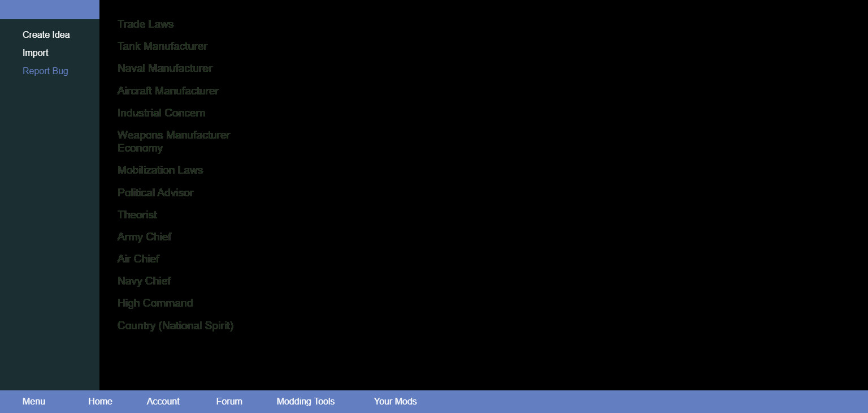The width and height of the screenshot is (868, 413).
Task: Open the Naval Manufacturer category
Action: 164,68
